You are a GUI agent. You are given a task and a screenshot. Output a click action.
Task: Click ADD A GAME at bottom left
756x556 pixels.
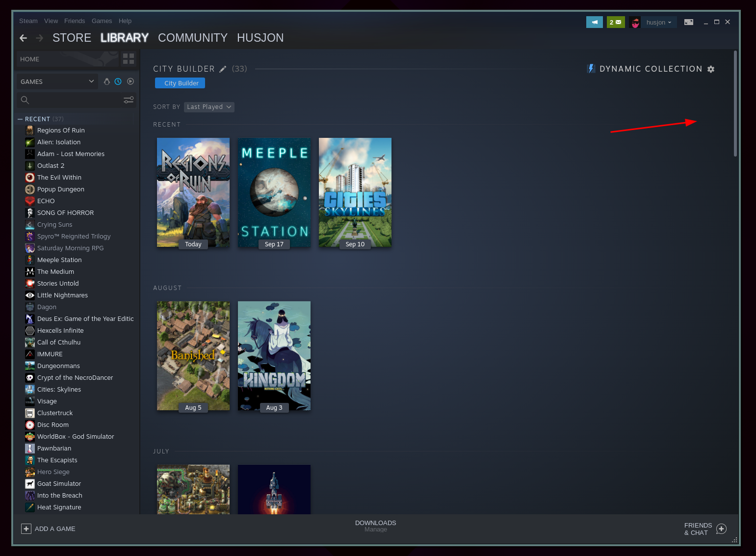coord(49,529)
